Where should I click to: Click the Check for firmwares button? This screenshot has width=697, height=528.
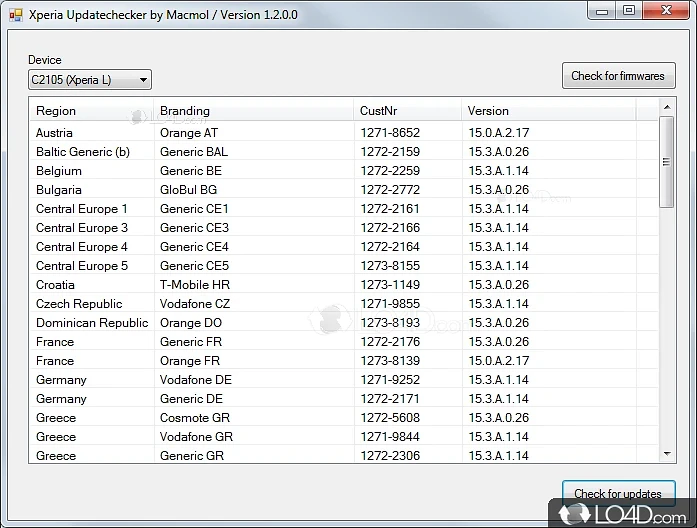point(618,76)
